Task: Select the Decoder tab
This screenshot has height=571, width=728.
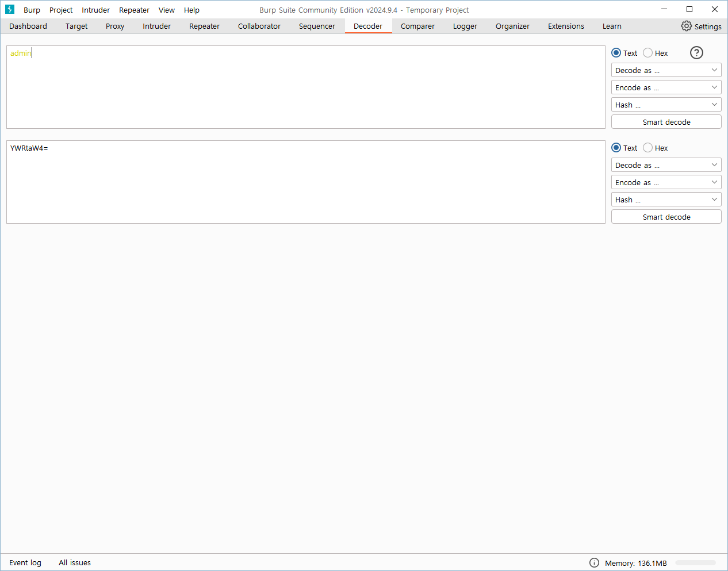Action: [368, 26]
